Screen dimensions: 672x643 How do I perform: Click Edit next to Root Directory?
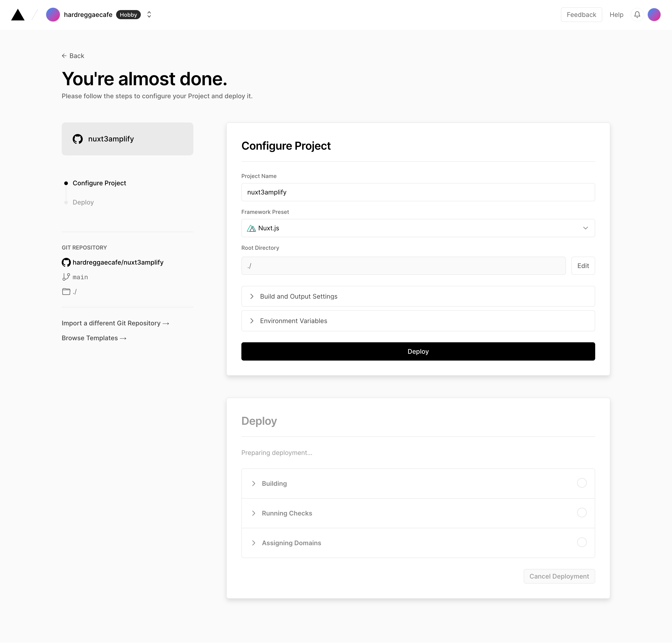[x=583, y=266]
